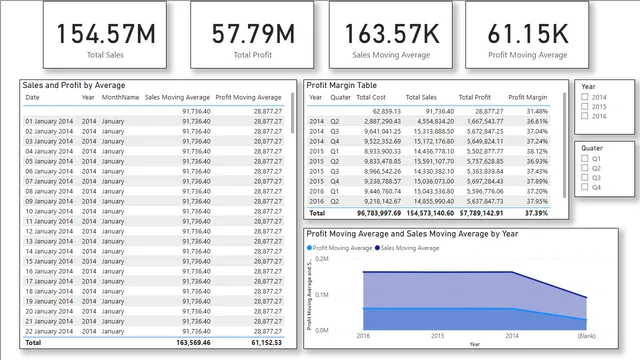
Task: Sort by the Total Cost column header
Action: (x=371, y=98)
